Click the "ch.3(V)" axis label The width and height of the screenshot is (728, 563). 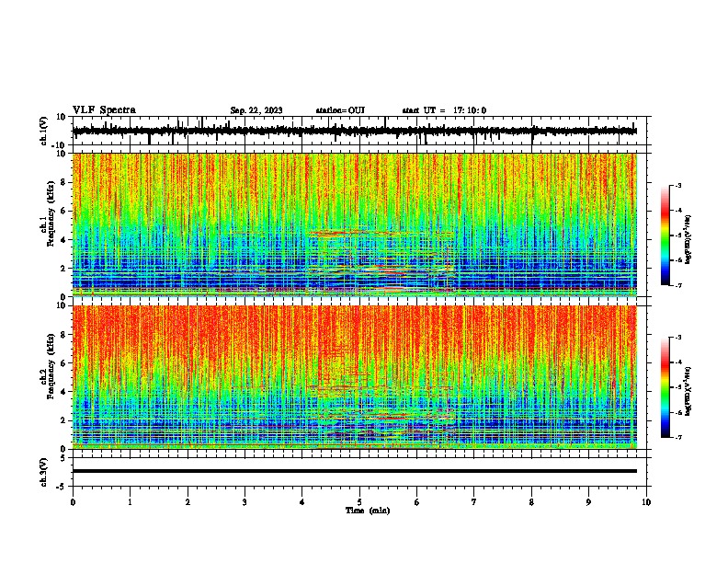(44, 472)
